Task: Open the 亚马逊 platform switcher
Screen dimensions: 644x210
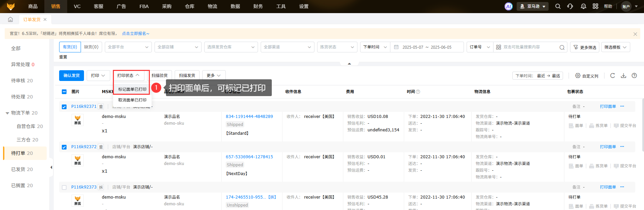Action: [532, 6]
